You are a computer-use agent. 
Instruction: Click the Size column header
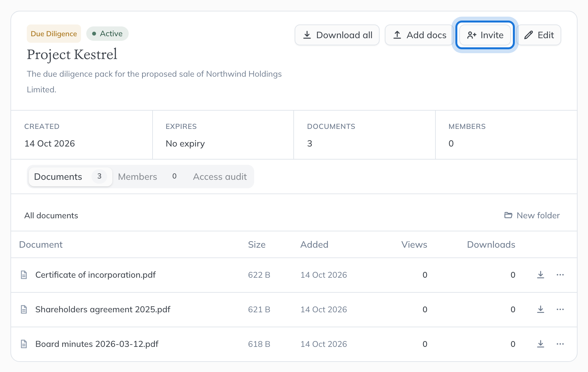tap(257, 244)
